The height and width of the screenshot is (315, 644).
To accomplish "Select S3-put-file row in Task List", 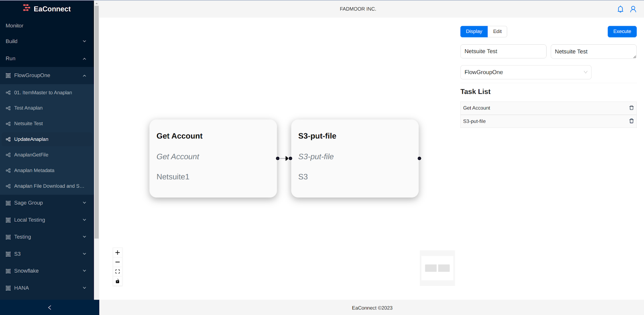I will pos(548,121).
